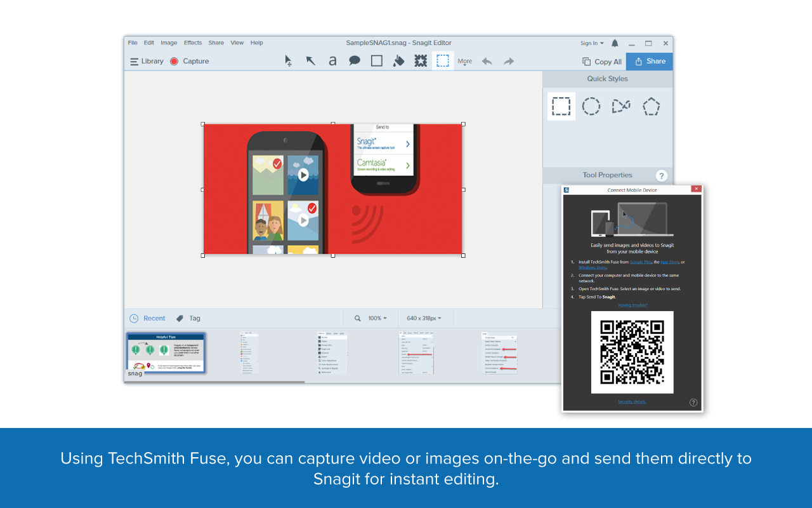Viewport: 812px width, 508px height.
Task: Choose the polygon selection quick style
Action: pos(651,106)
